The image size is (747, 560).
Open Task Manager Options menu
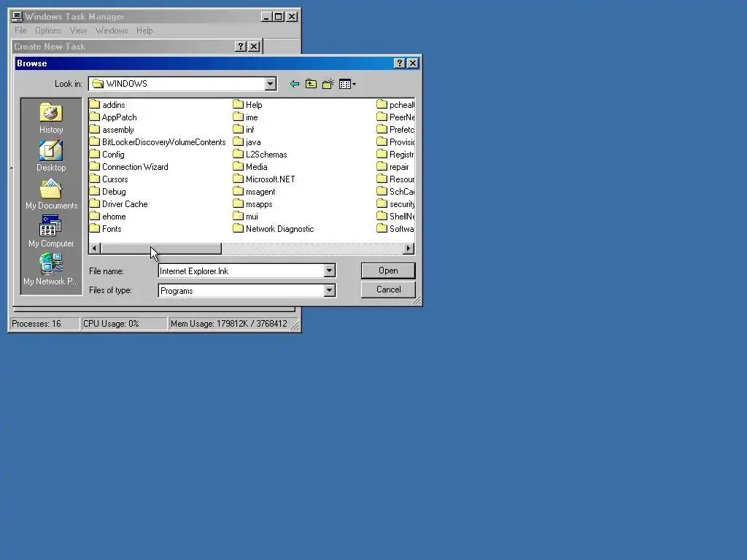click(x=48, y=31)
